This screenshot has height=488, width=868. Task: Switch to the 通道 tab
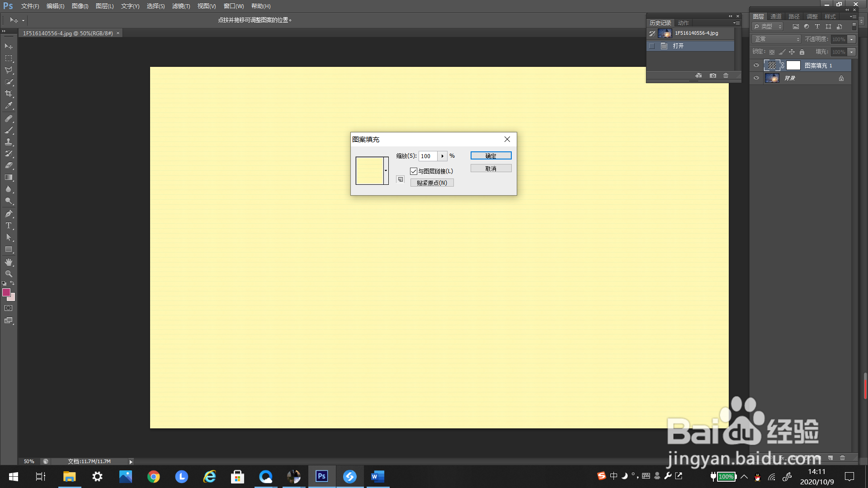click(x=776, y=16)
